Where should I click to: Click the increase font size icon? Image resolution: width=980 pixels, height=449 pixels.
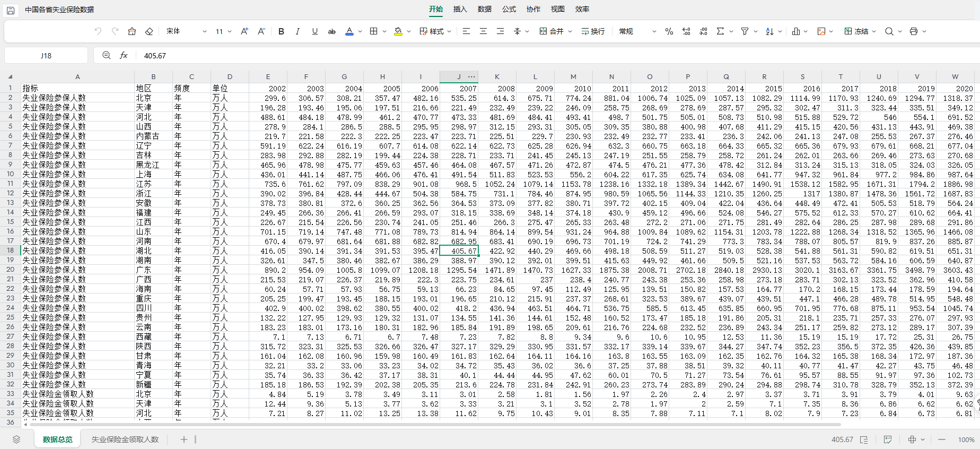point(244,31)
